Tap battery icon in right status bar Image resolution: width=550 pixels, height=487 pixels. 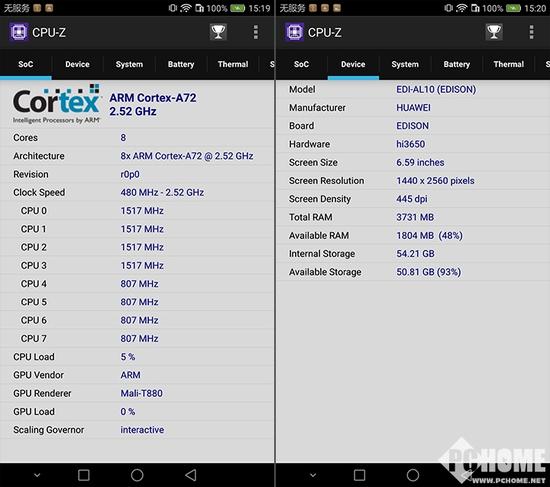coord(513,8)
